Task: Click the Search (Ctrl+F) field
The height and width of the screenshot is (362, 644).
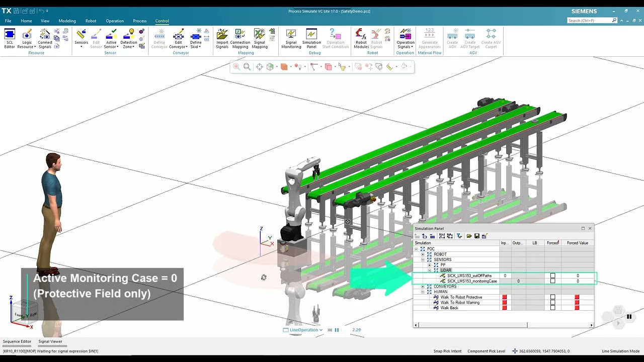Action: tap(592, 21)
